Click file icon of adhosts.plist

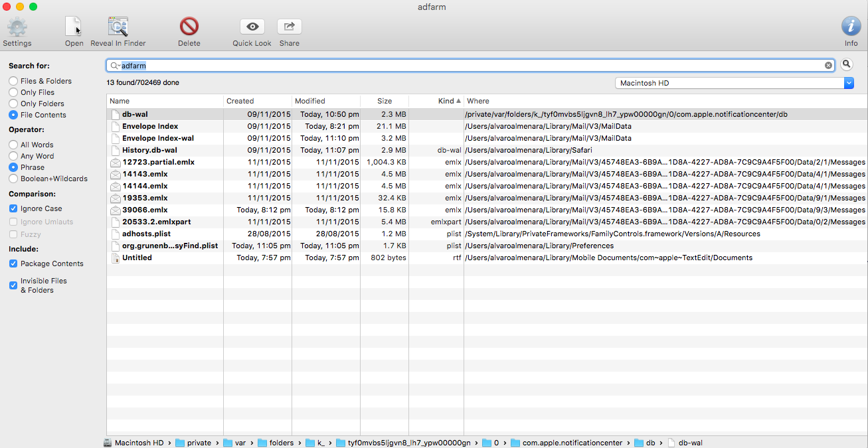115,234
